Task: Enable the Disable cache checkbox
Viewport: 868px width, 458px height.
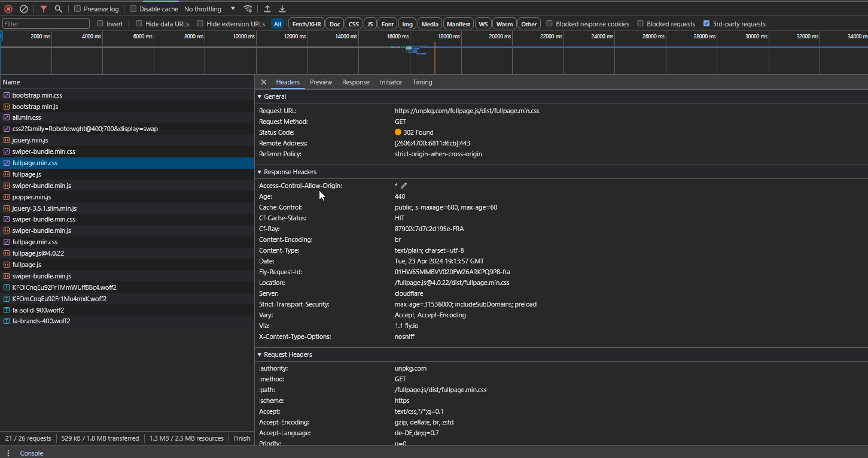Action: (x=133, y=9)
